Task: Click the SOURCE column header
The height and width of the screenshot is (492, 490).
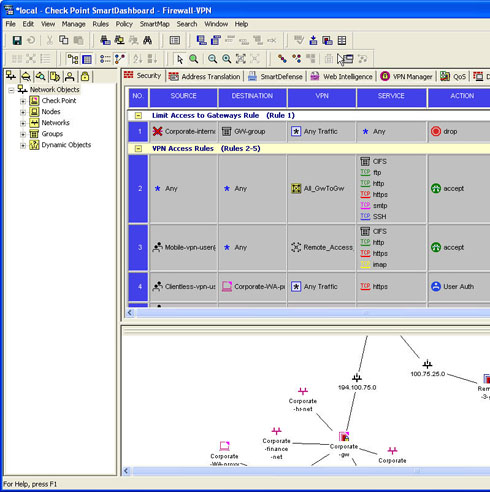Action: click(x=184, y=98)
